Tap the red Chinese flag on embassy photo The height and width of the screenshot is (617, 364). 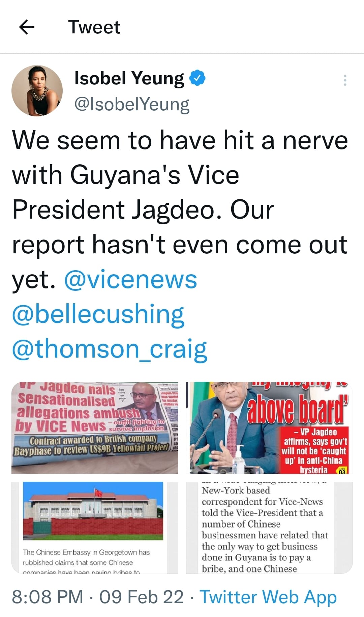(98, 493)
